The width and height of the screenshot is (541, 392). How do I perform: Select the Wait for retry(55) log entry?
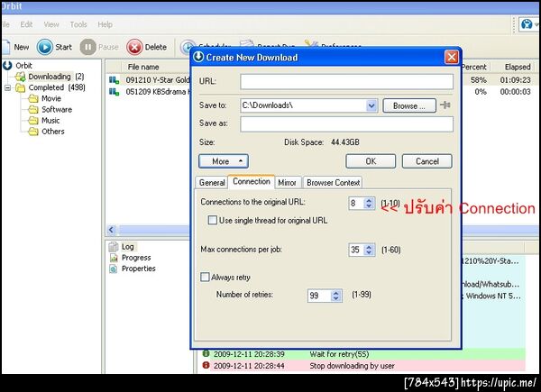point(362,354)
